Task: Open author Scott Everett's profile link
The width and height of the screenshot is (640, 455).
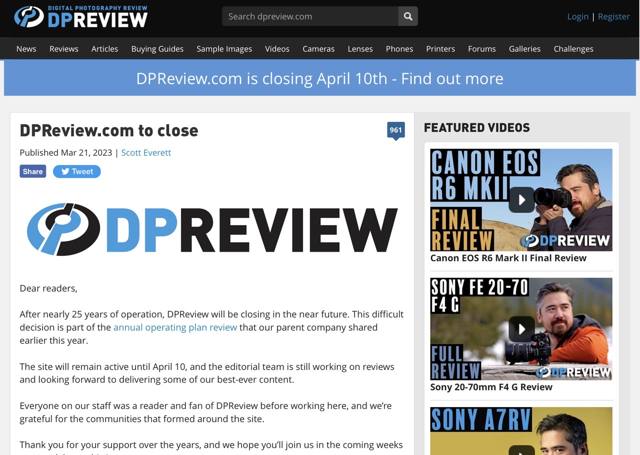Action: coord(146,152)
